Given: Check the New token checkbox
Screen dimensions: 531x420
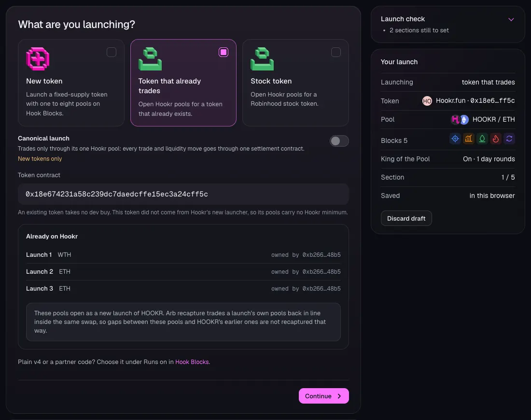Looking at the screenshot, I should [112, 52].
